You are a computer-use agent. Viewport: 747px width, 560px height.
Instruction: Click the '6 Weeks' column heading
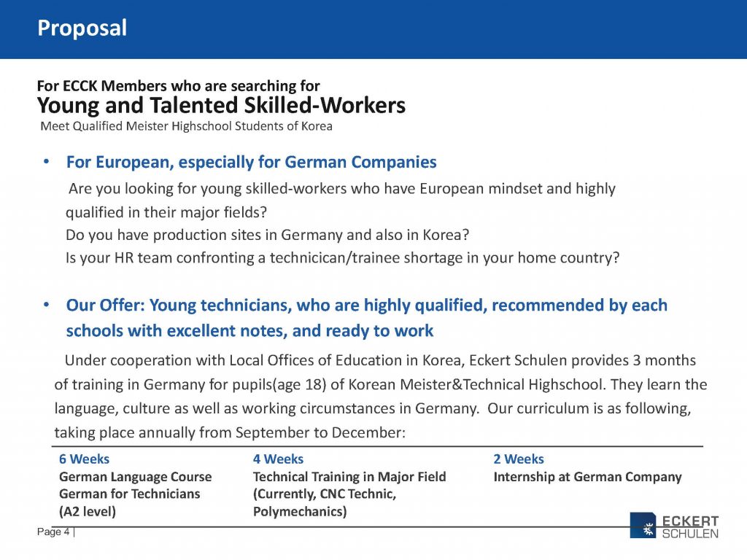84,459
